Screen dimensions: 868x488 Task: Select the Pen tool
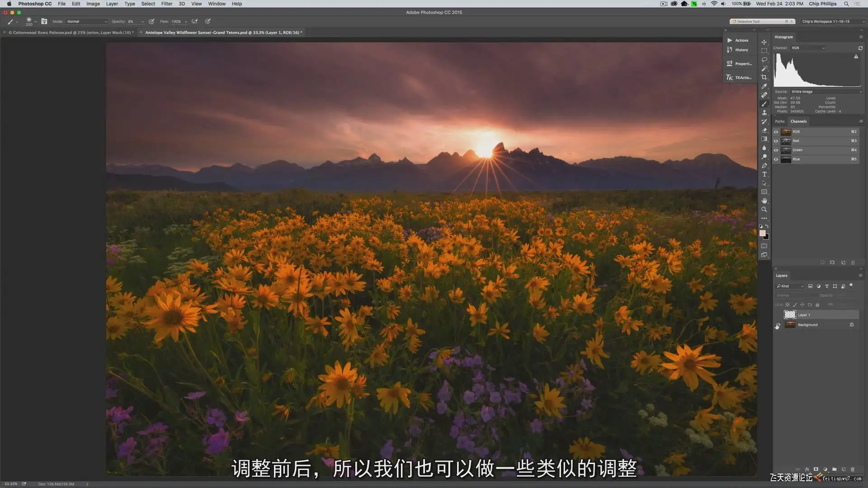point(764,165)
